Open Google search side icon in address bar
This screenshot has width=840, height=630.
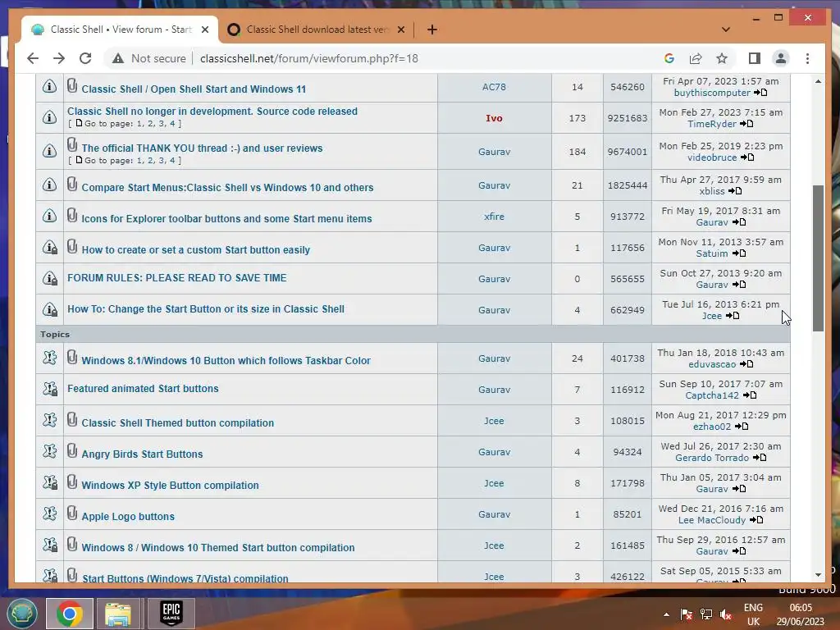[669, 58]
